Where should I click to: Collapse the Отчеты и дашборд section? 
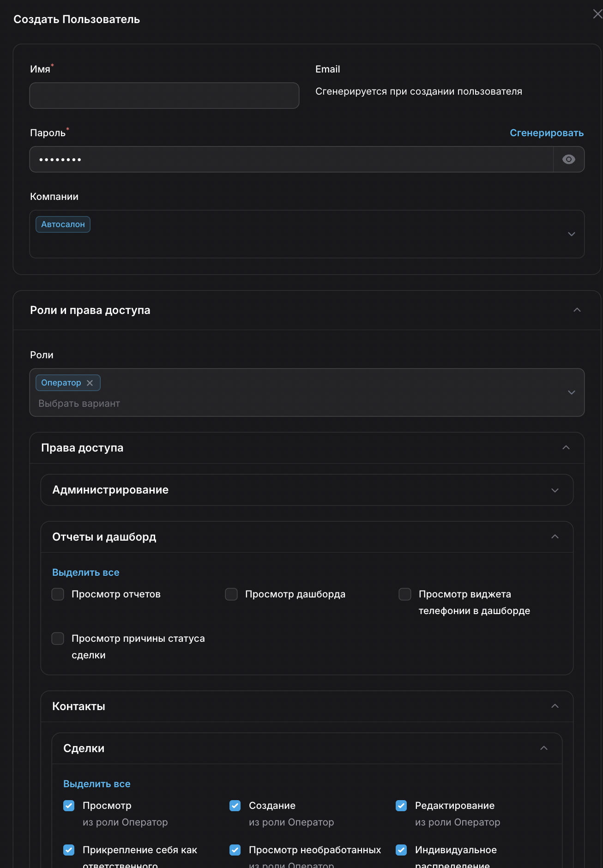click(555, 536)
